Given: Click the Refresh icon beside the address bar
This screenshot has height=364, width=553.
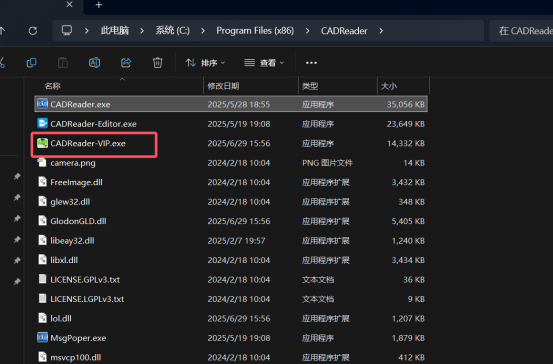Looking at the screenshot, I should pos(33,31).
